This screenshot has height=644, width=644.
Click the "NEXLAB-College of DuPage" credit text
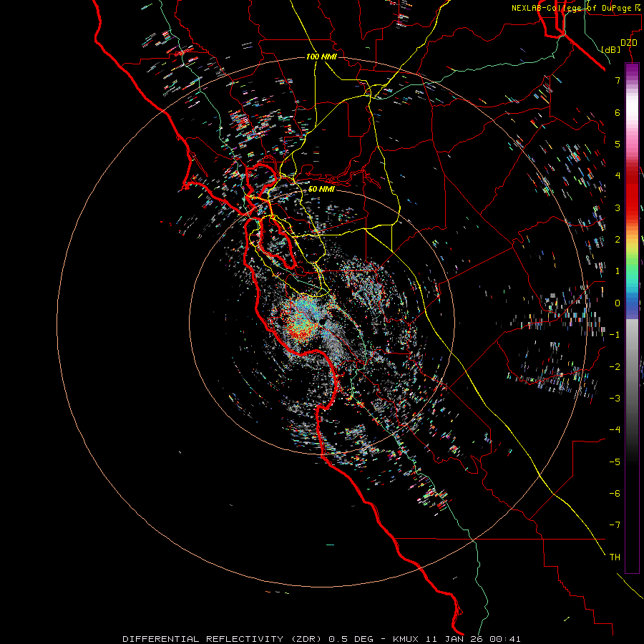click(571, 8)
